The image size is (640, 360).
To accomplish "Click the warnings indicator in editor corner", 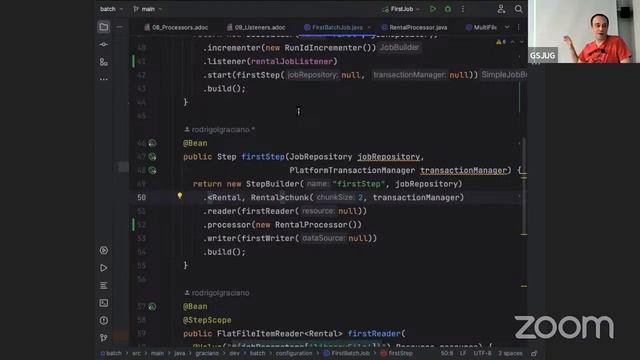I will [501, 42].
